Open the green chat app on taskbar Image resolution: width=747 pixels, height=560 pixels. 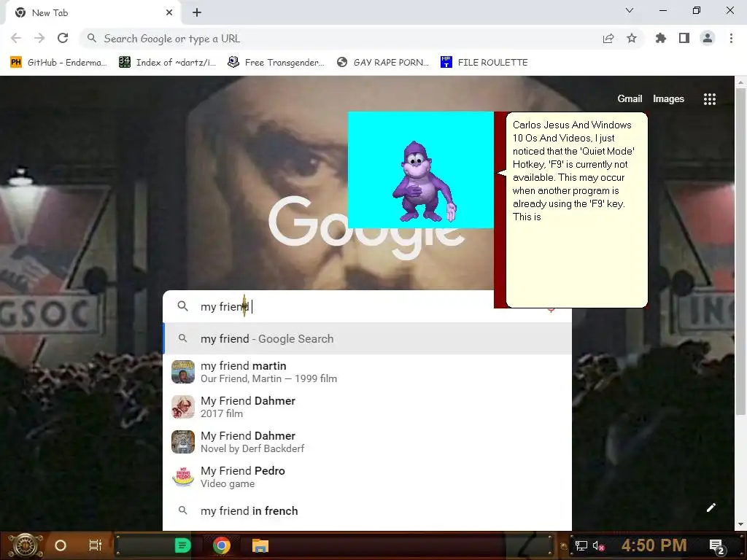[182, 545]
